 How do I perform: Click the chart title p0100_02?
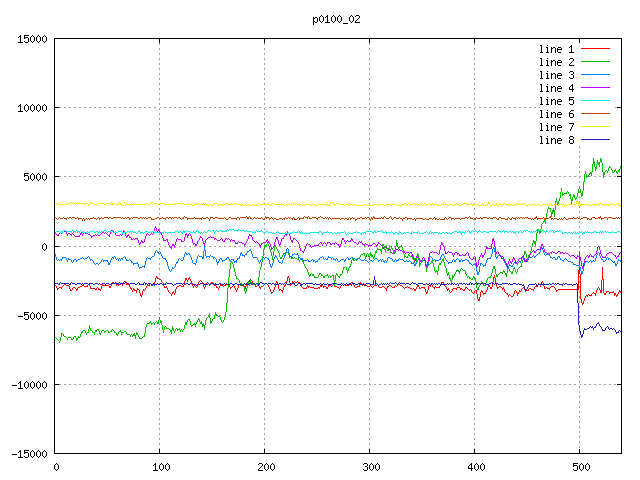[x=336, y=19]
